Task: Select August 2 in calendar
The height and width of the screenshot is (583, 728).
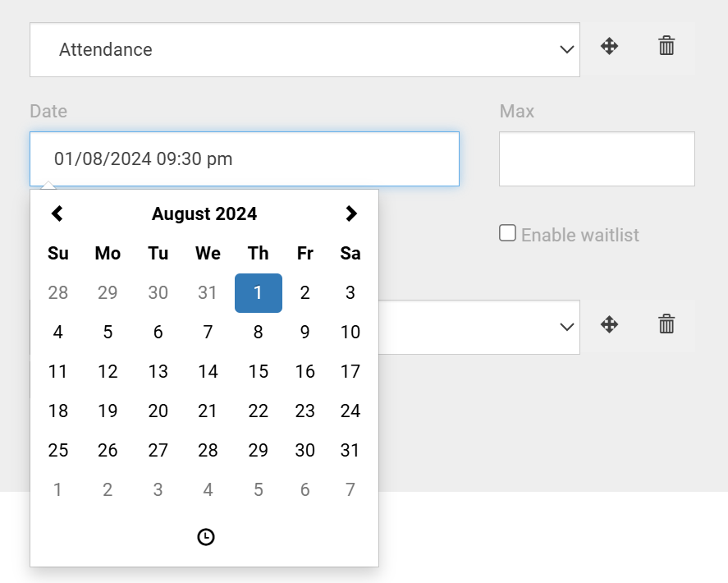Action: click(x=304, y=292)
